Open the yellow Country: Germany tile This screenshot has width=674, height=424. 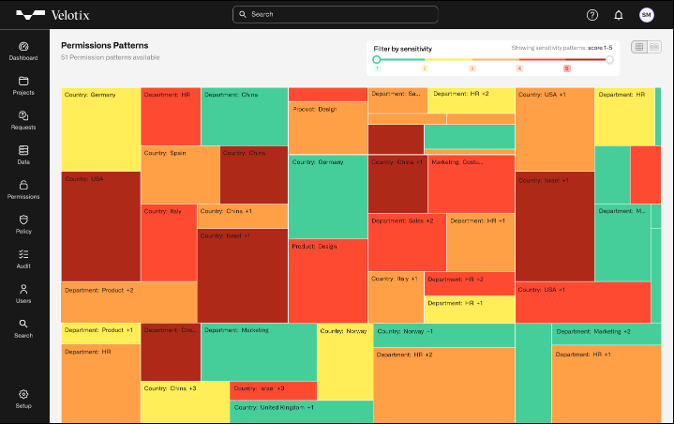[101, 129]
